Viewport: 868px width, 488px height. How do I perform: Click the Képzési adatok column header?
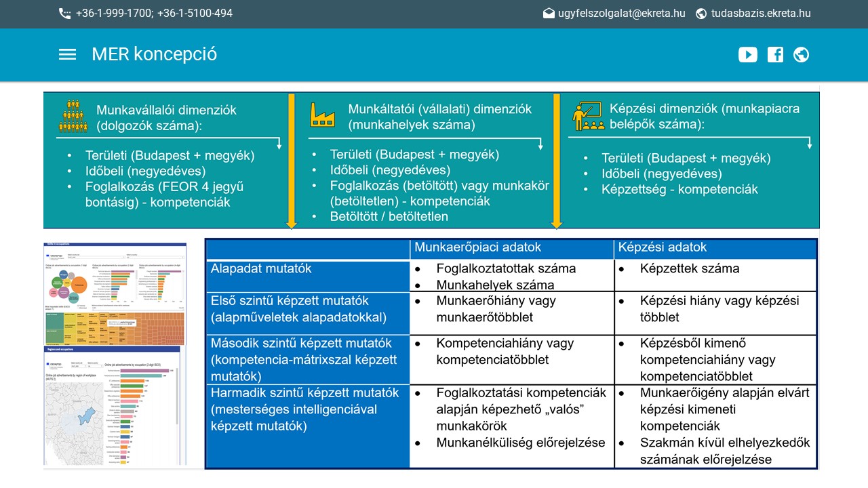663,247
